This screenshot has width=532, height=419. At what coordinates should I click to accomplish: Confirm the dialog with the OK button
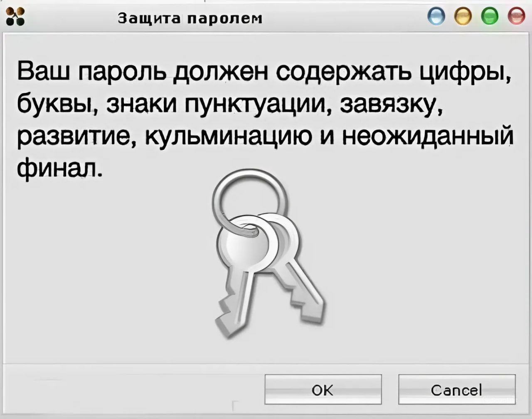point(323,389)
